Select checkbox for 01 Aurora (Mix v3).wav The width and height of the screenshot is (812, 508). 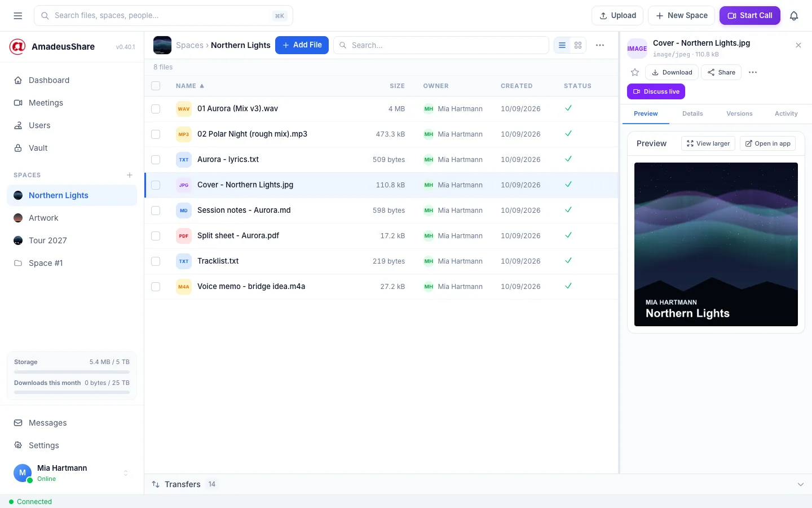pyautogui.click(x=156, y=109)
